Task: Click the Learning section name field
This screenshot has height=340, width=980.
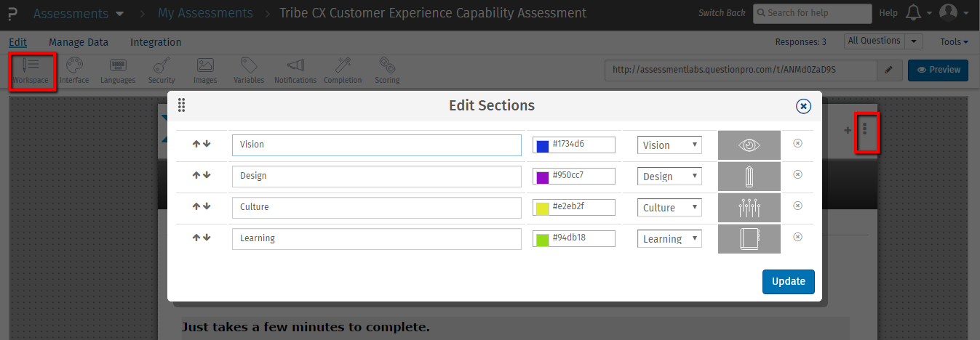Action: point(376,239)
